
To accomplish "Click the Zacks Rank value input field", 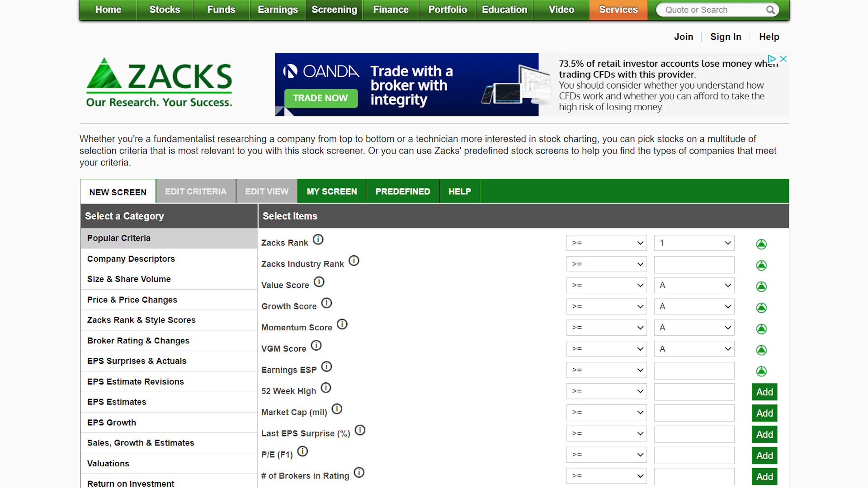I will click(693, 244).
